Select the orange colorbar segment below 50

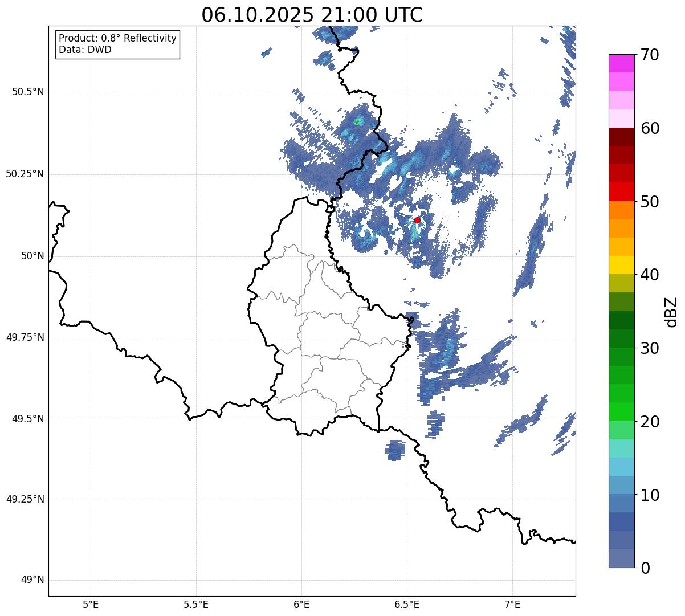click(622, 210)
